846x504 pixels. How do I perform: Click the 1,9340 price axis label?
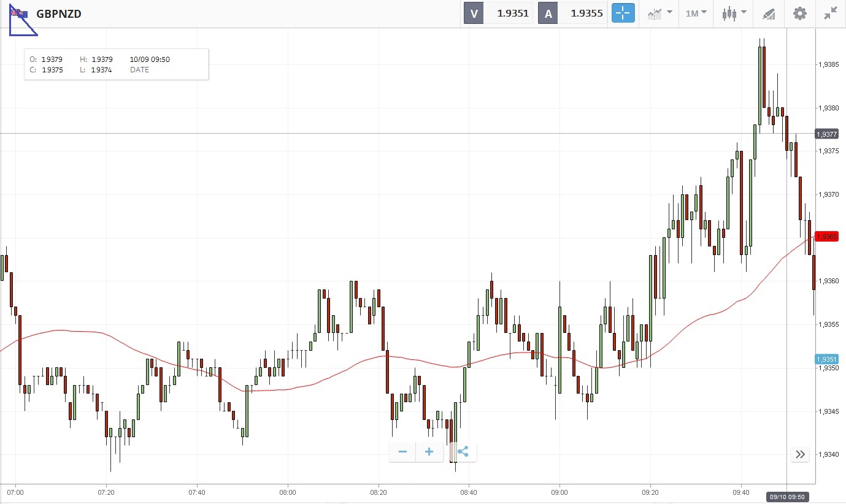point(828,454)
